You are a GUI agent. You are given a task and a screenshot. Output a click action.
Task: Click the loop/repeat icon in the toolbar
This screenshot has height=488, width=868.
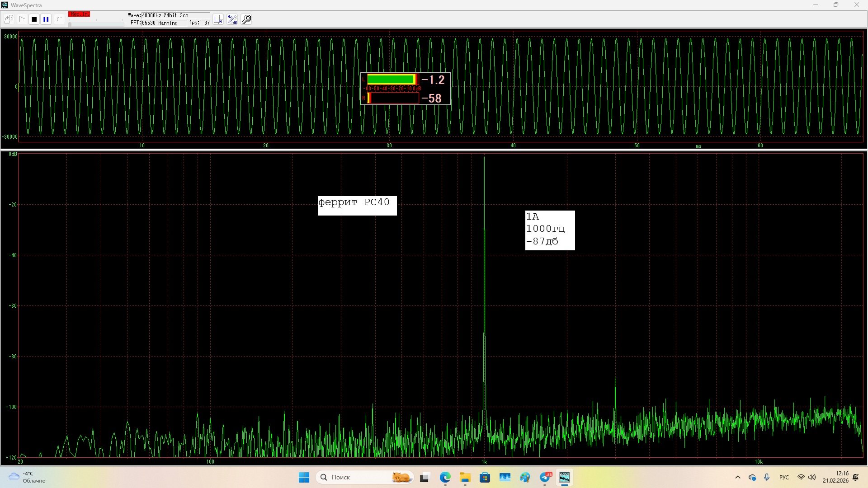pos(59,19)
